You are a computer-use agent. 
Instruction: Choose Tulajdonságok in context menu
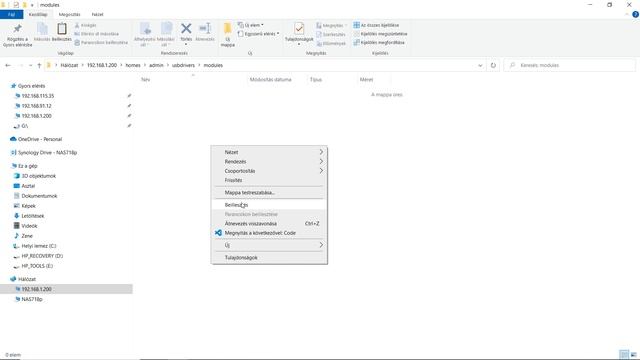coord(269,258)
